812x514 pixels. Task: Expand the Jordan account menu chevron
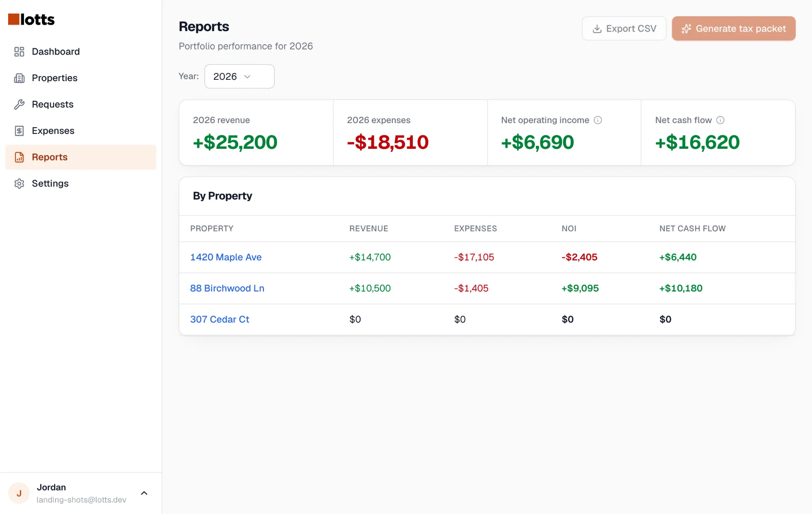coord(144,493)
